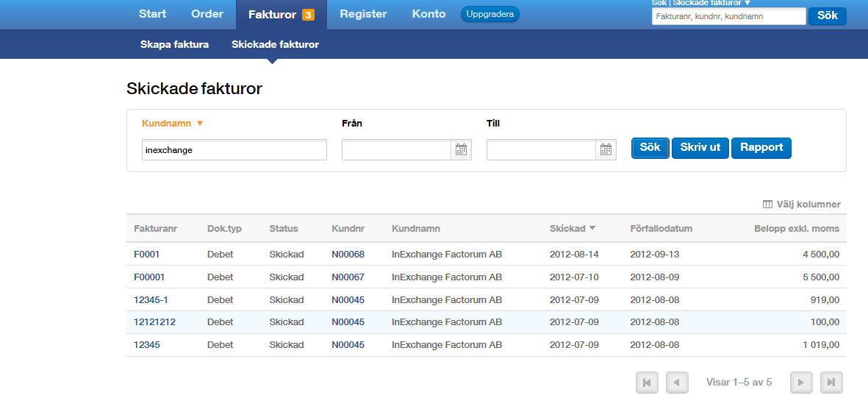
Task: Click the Rapport button
Action: point(761,148)
